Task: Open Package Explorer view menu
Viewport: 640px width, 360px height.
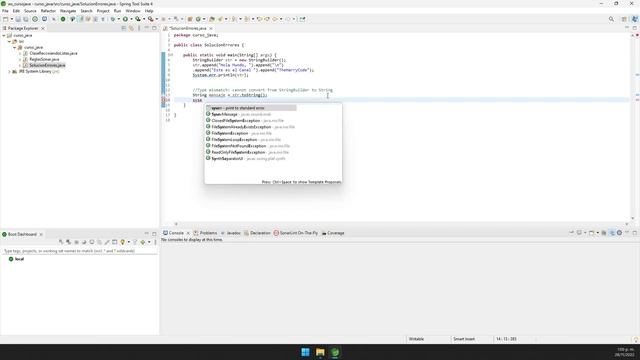Action: click(139, 28)
